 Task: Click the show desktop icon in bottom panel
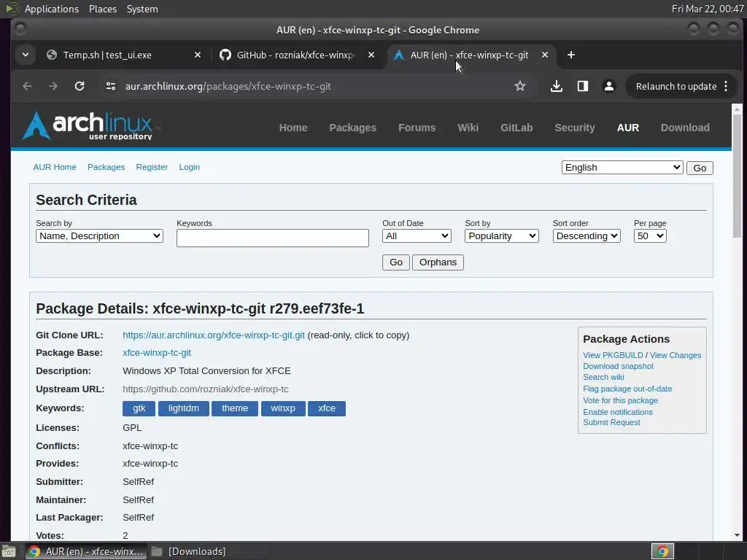[9, 551]
